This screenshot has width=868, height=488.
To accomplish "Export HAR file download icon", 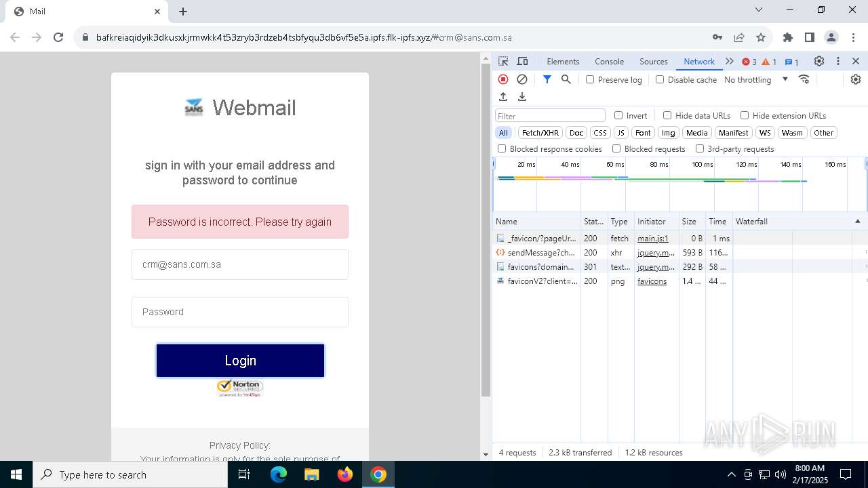I will (x=522, y=97).
